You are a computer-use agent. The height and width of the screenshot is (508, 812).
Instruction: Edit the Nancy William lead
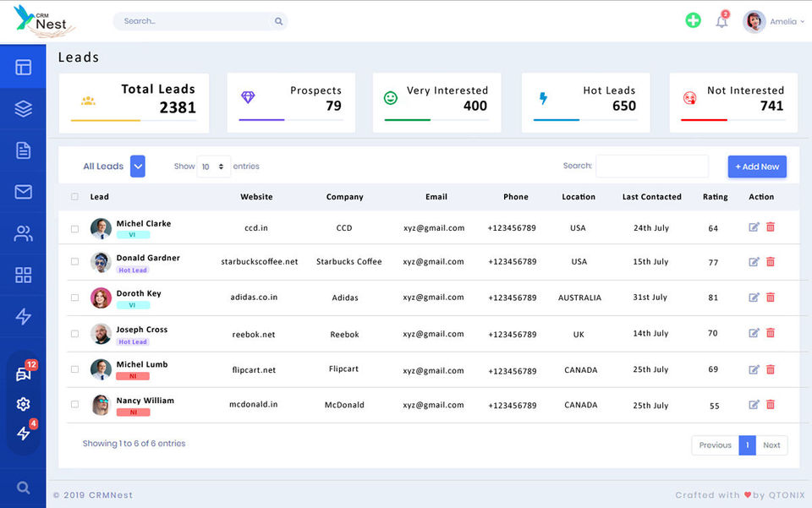click(754, 405)
